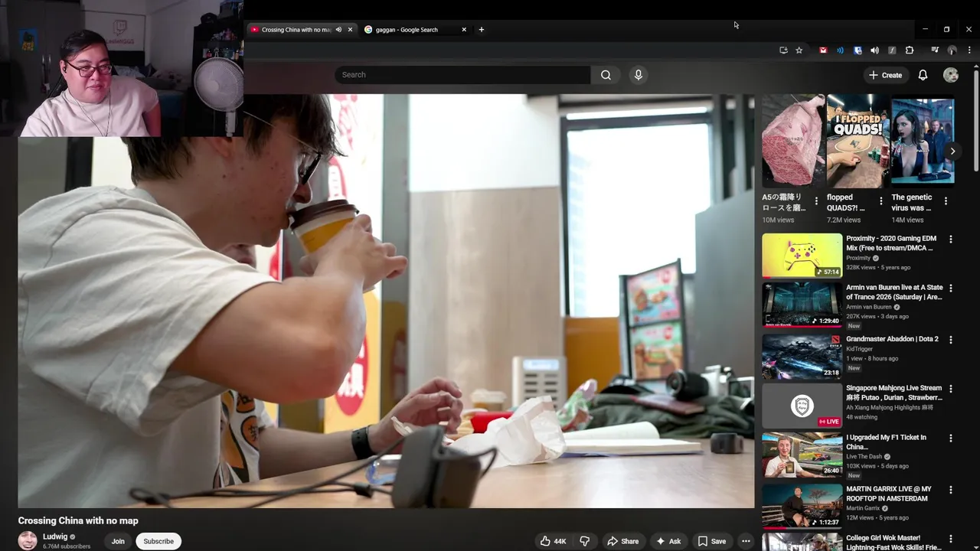
Task: Mute the audio indicator on the YouTube tab
Action: (338, 30)
